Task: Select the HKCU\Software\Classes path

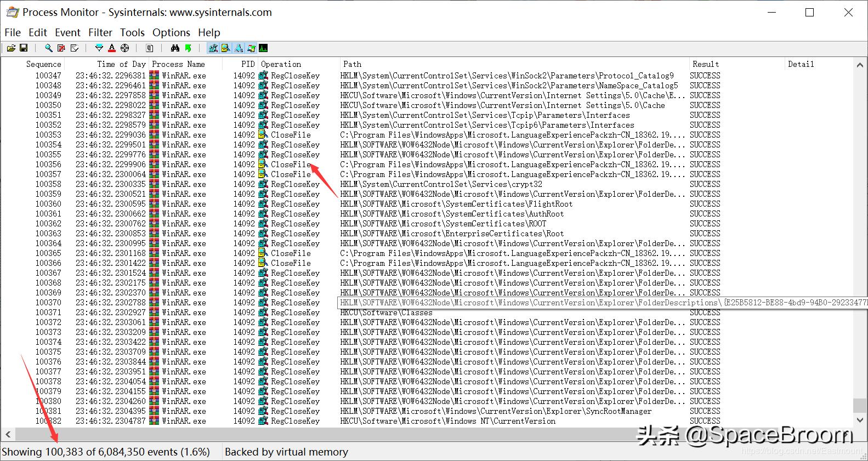Action: click(x=387, y=312)
